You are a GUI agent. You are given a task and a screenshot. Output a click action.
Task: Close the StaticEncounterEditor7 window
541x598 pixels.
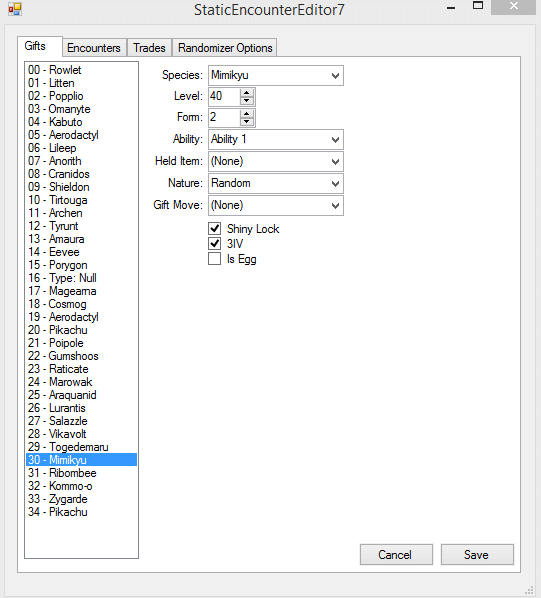513,7
